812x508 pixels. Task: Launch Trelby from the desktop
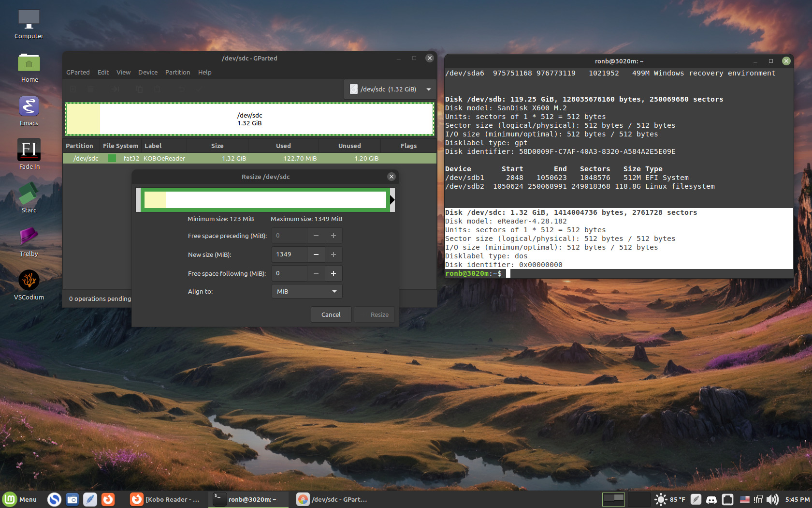coord(29,241)
